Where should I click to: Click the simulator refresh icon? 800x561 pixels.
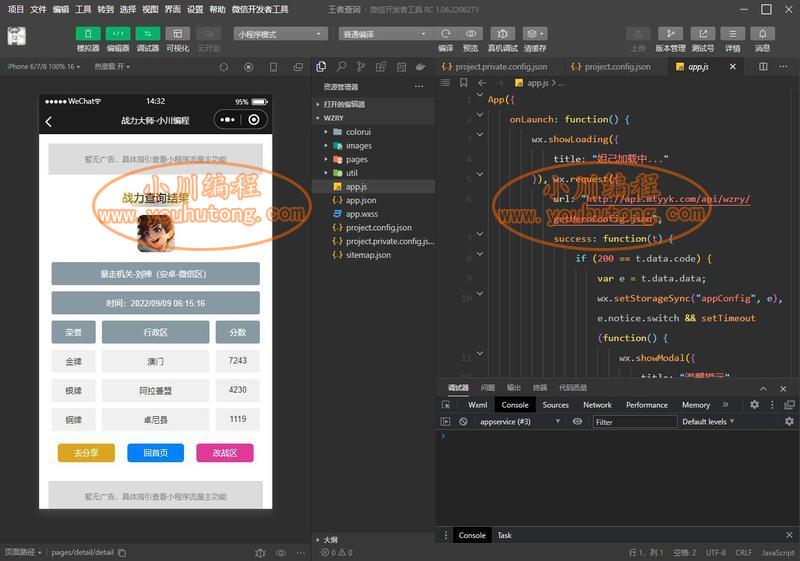(223, 67)
